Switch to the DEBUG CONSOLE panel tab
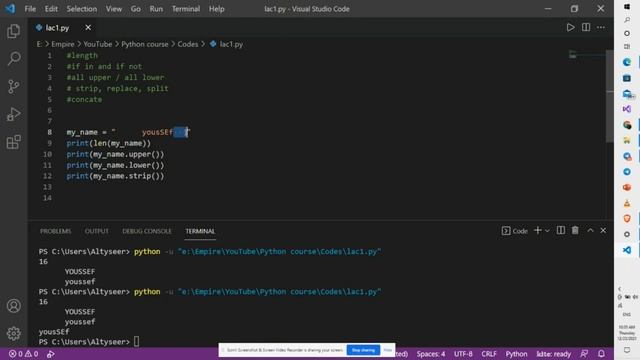This screenshot has height=360, width=640. click(147, 231)
